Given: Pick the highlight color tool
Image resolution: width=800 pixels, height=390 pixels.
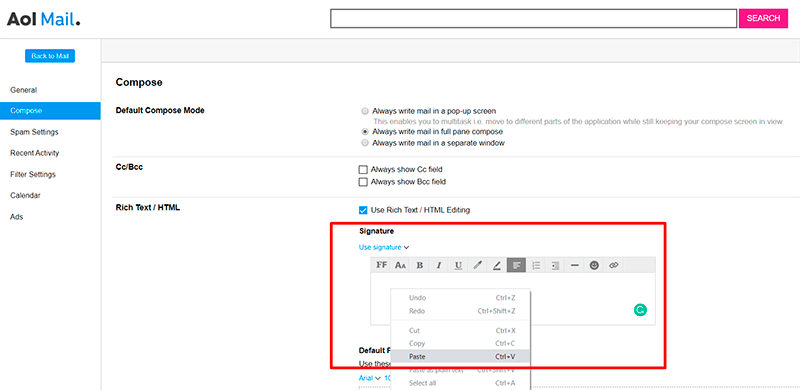Looking at the screenshot, I should pos(497,265).
